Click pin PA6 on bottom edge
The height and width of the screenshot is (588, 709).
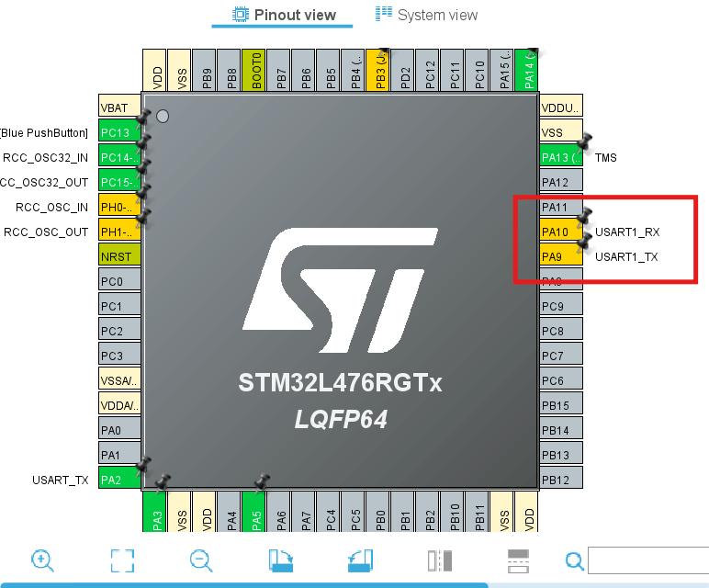pyautogui.click(x=278, y=512)
